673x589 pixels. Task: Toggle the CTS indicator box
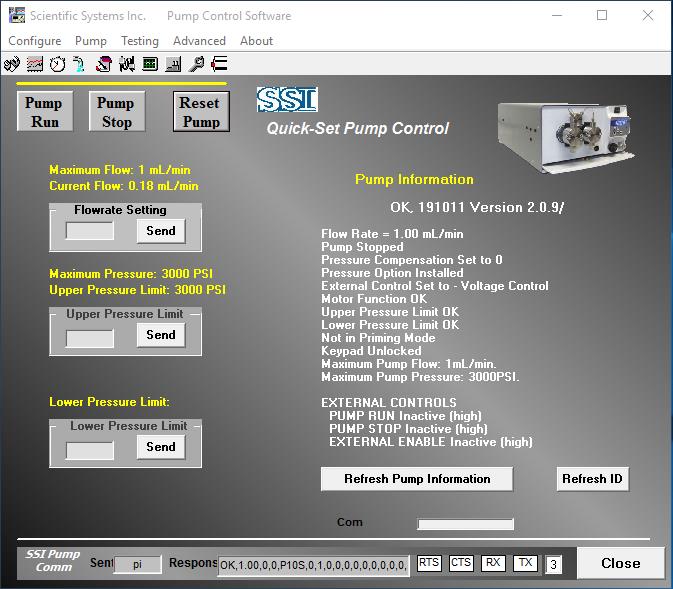[x=461, y=563]
